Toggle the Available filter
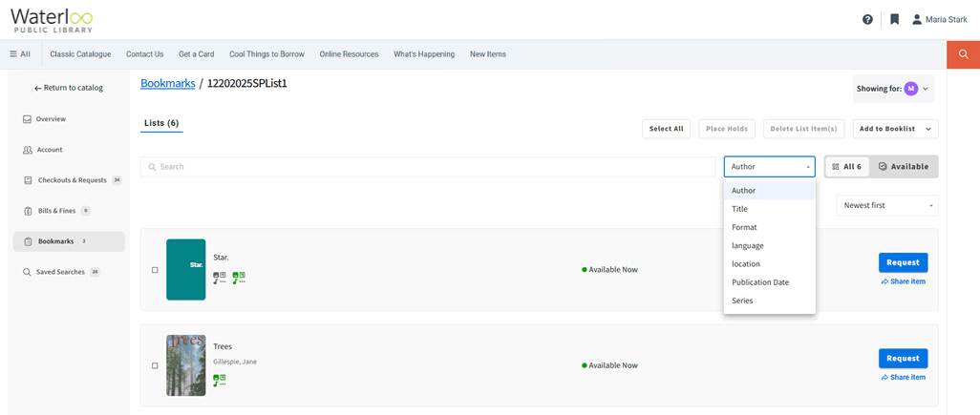 click(904, 167)
